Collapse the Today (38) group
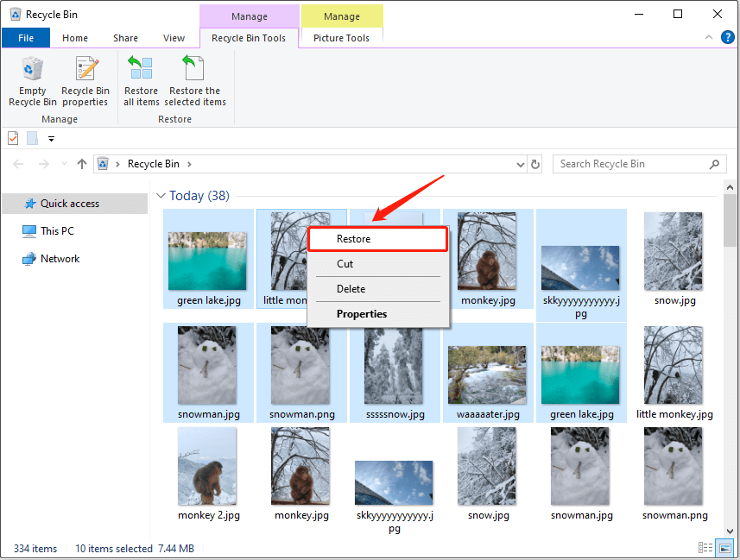This screenshot has height=560, width=740. click(x=161, y=195)
